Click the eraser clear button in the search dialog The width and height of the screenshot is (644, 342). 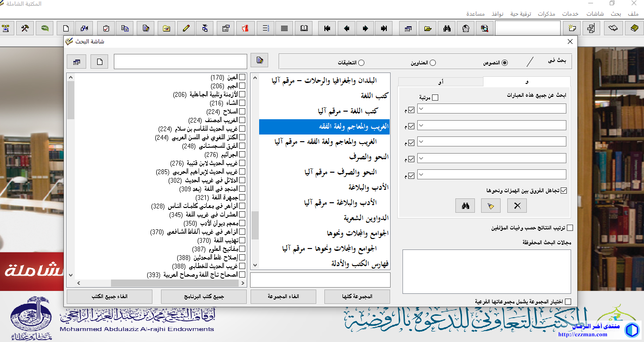(491, 206)
